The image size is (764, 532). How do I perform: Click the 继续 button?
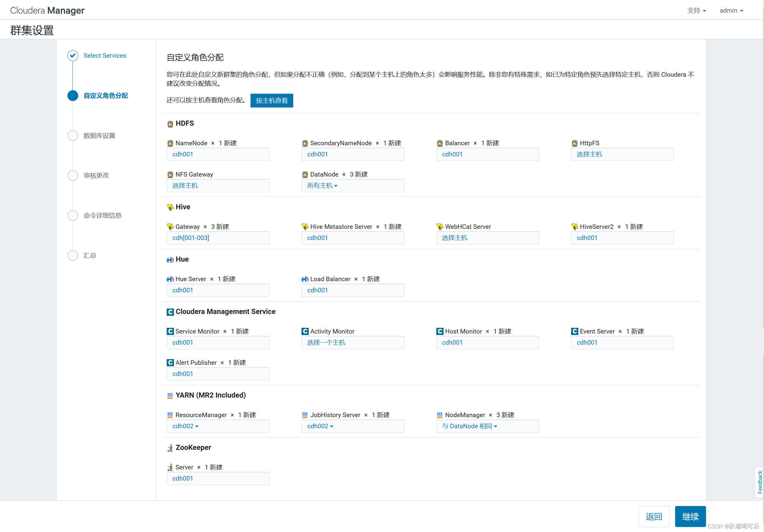690,516
